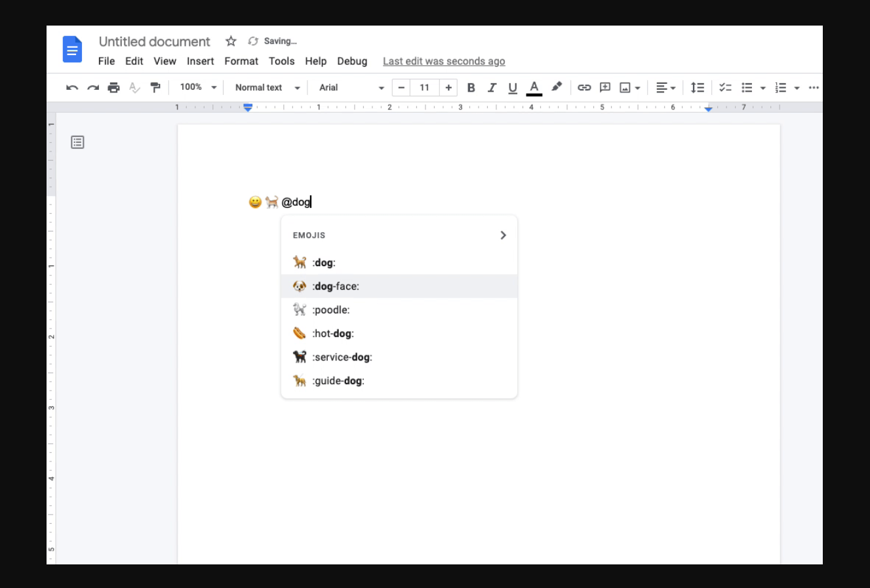Viewport: 870px width, 588px height.
Task: Undo the last action
Action: coord(72,88)
